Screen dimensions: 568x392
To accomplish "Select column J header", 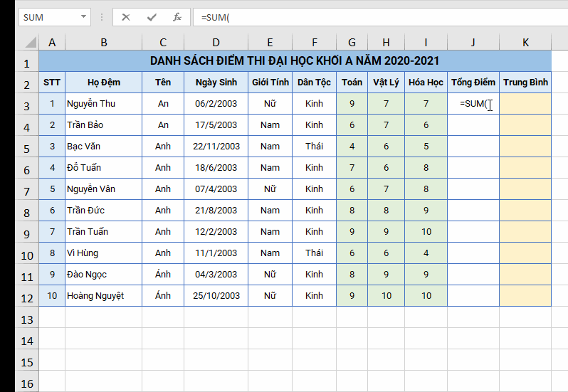I will pyautogui.click(x=473, y=43).
